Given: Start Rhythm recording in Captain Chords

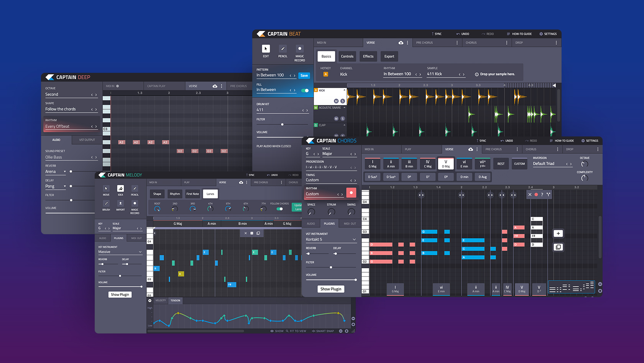Looking at the screenshot, I should (351, 192).
